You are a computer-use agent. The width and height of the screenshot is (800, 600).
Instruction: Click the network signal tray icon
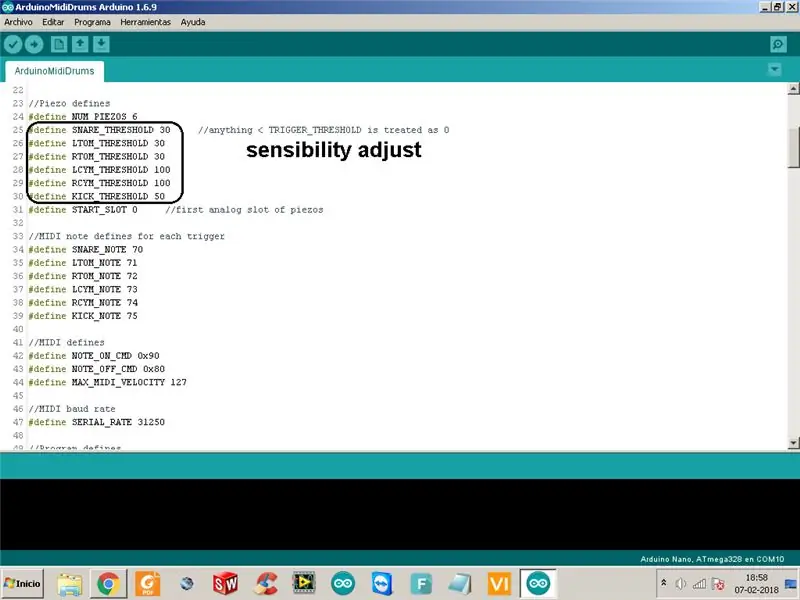[699, 583]
